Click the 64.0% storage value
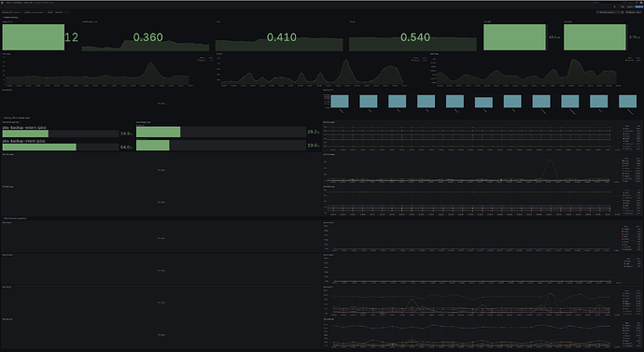 (126, 147)
